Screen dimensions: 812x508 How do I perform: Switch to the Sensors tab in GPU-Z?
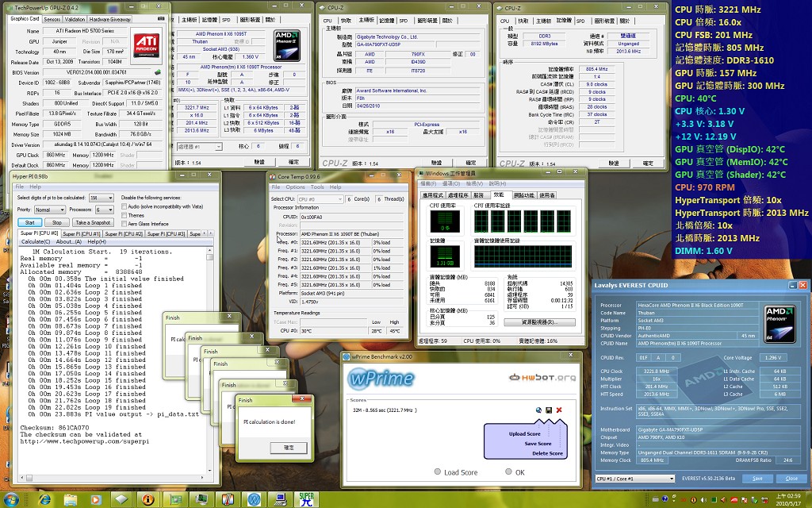tap(52, 19)
